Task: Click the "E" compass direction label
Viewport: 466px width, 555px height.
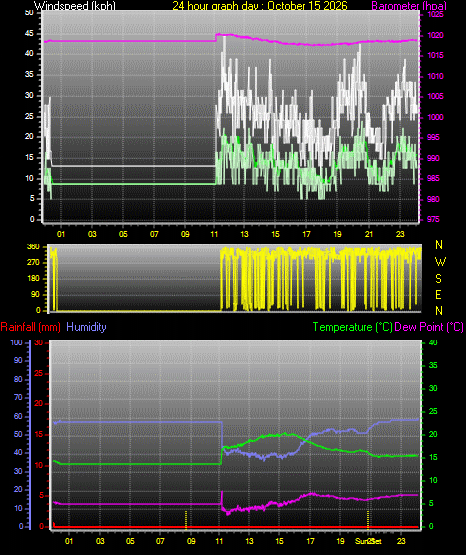Action: [438, 295]
